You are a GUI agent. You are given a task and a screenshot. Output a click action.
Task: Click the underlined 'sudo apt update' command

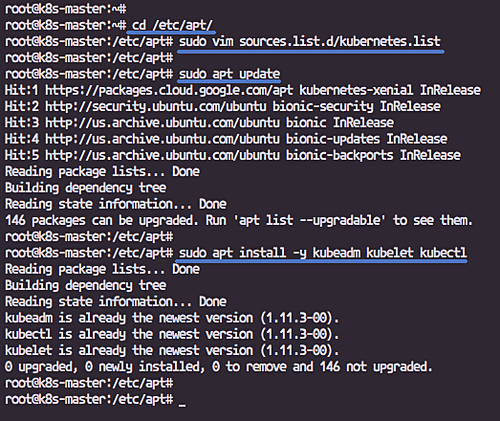pos(229,74)
